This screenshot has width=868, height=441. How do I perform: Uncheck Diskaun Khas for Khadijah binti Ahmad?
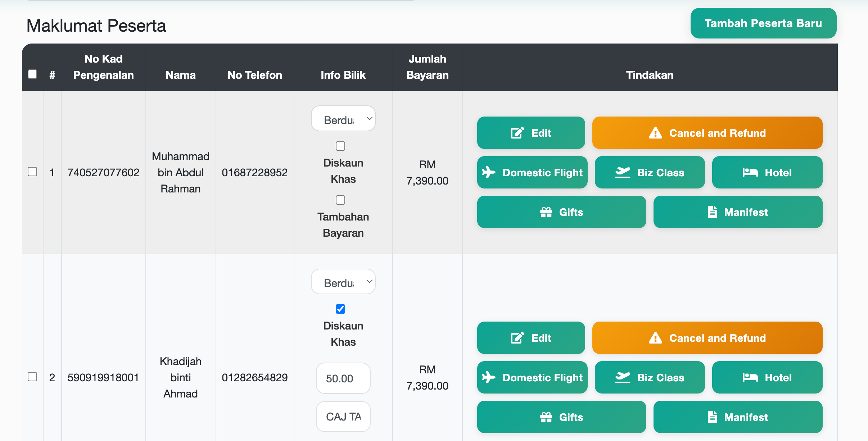(340, 309)
